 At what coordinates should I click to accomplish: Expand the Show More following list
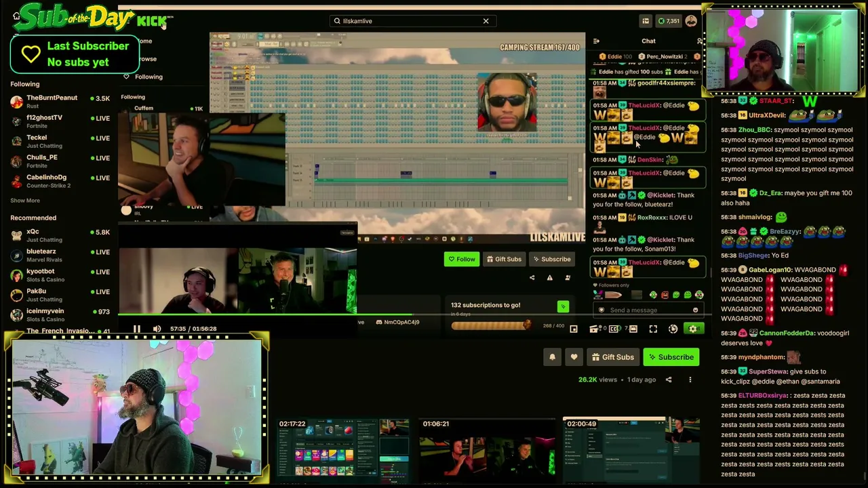point(25,201)
